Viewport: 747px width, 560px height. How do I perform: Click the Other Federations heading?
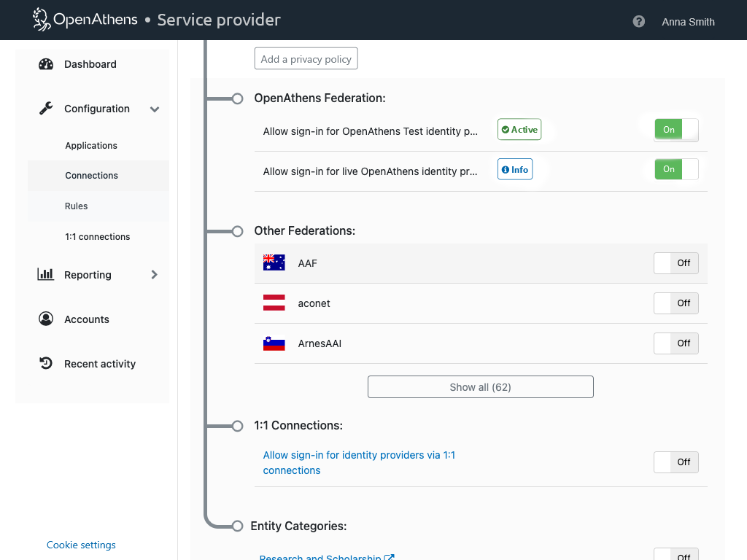304,231
